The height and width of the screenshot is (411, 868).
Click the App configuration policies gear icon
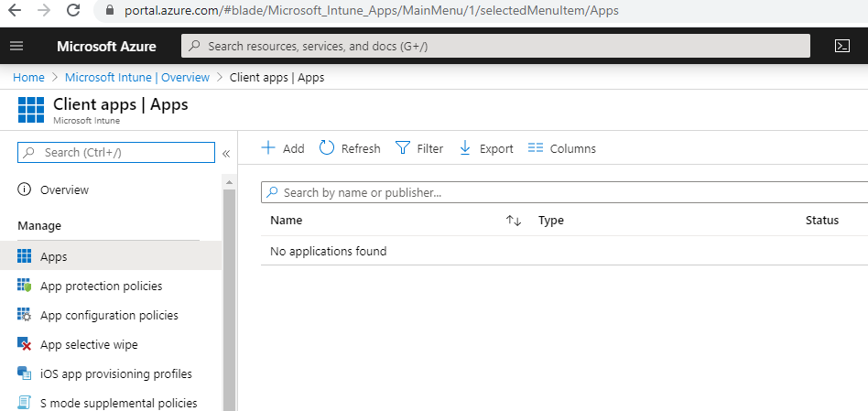[x=25, y=315]
